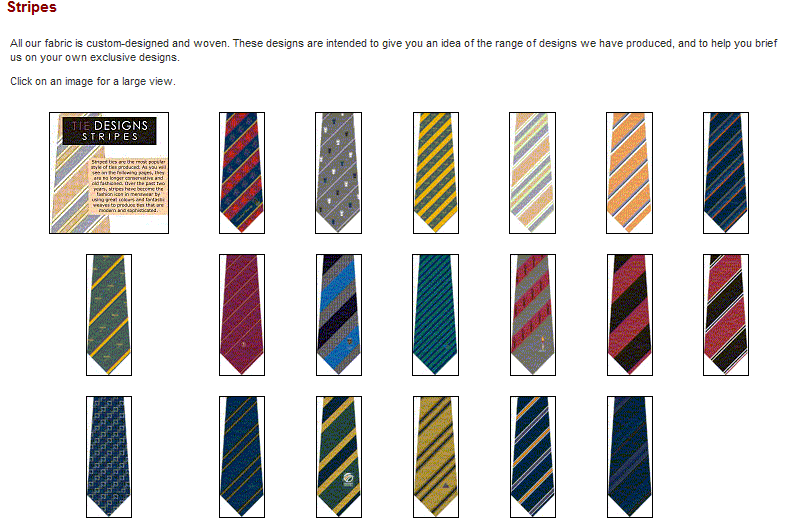Open the maroon tie with thin pinstripes
Image resolution: width=792 pixels, height=530 pixels.
pos(242,315)
